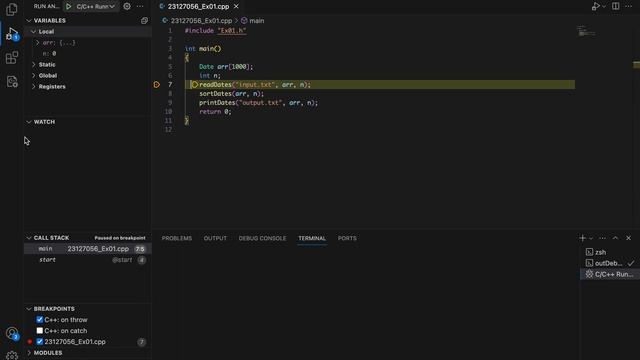Open editor more actions ellipsis
The width and height of the screenshot is (640, 360).
point(629,7)
